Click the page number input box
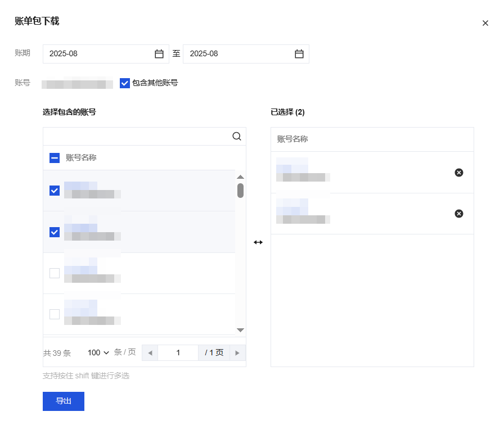504x425 pixels. tap(178, 353)
